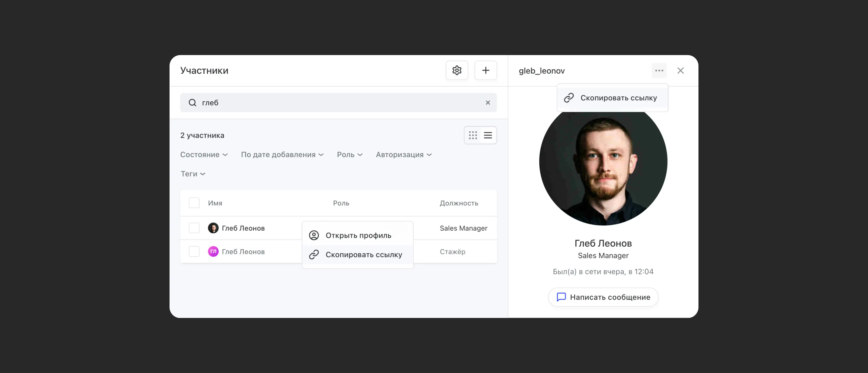
Task: Switch to grid view layout
Action: pyautogui.click(x=473, y=135)
